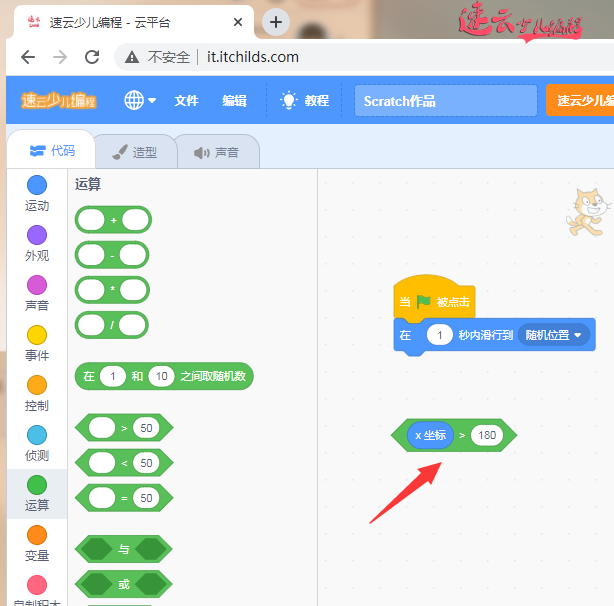Click the 或 (or) boolean block
The image size is (614, 606).
(x=123, y=584)
